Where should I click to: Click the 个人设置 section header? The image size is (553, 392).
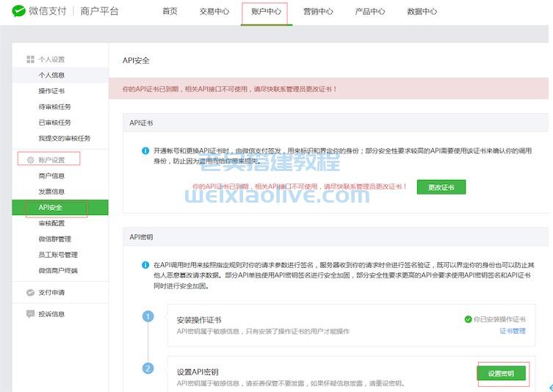51,59
